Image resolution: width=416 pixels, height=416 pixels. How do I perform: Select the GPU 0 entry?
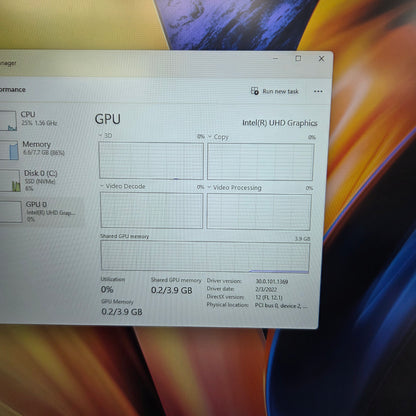coord(41,211)
